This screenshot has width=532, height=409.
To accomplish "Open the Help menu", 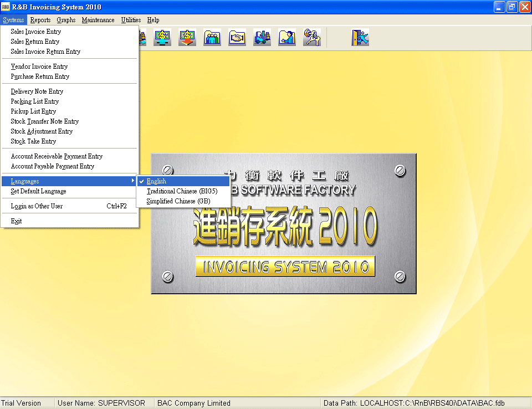I will (153, 20).
